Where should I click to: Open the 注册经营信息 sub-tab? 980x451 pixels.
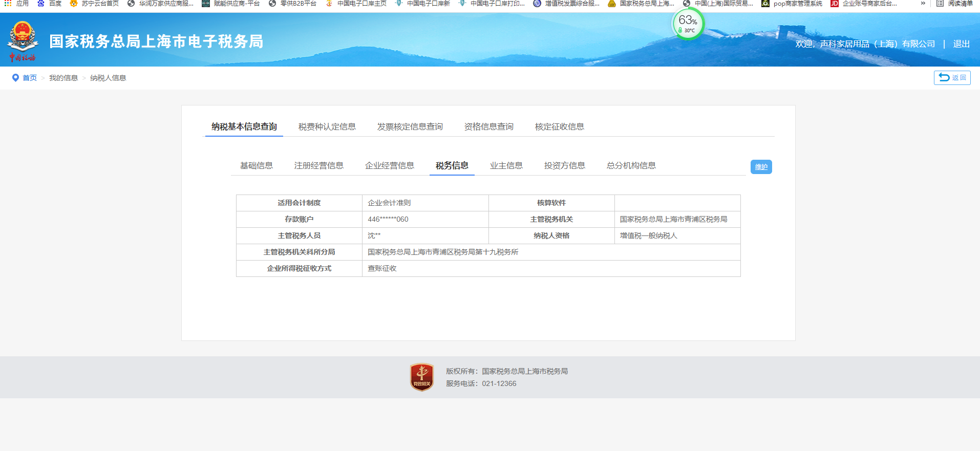point(318,165)
